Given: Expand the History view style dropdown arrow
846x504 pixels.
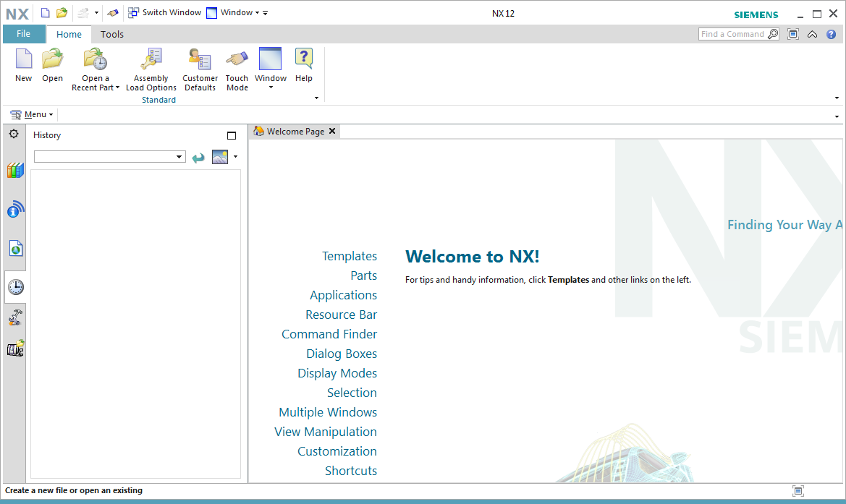Looking at the screenshot, I should (x=235, y=157).
